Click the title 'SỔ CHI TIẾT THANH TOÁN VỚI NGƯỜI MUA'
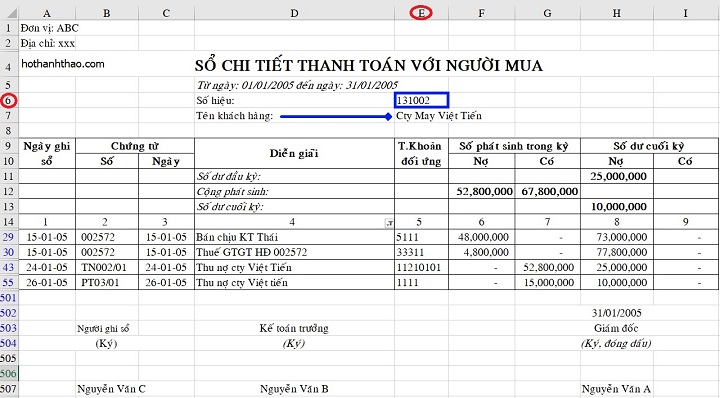The image size is (720, 398). point(368,66)
